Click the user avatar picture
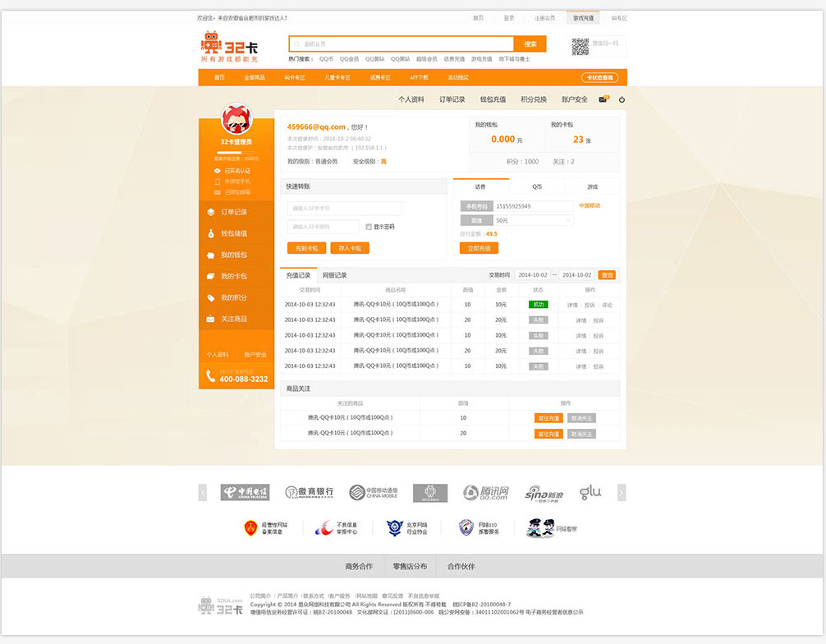This screenshot has height=644, width=826. pyautogui.click(x=236, y=119)
